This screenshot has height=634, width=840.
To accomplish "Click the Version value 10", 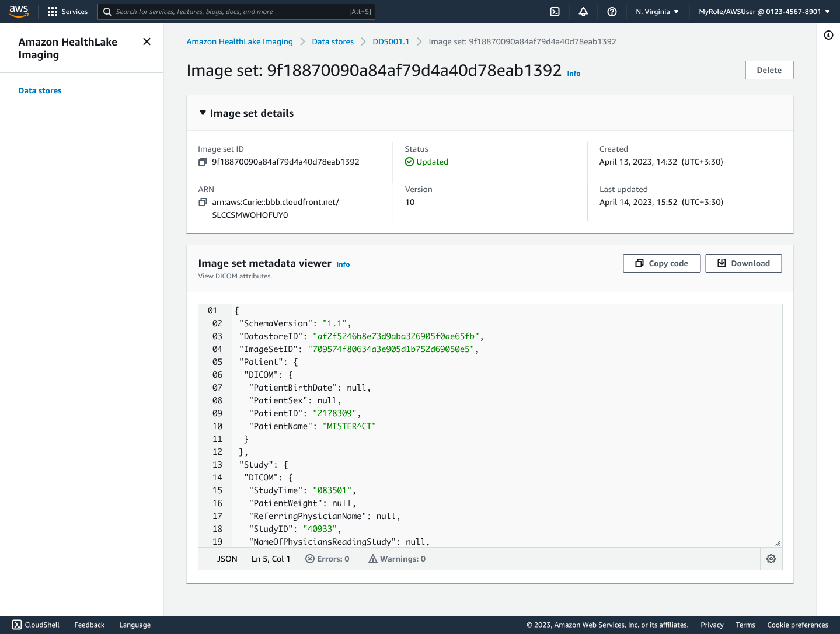I will tap(410, 202).
